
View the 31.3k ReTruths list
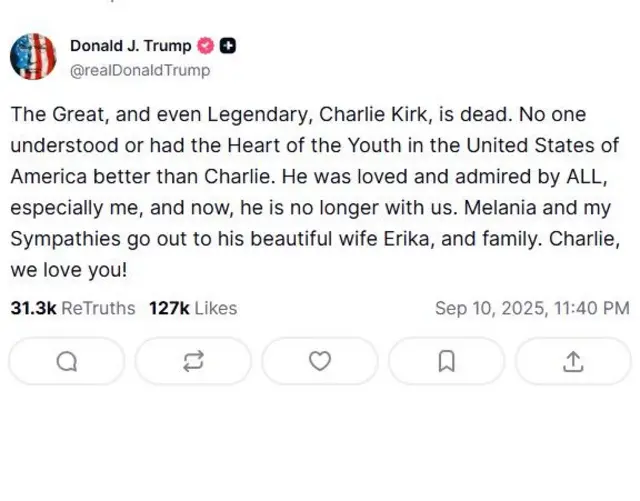[x=72, y=308]
